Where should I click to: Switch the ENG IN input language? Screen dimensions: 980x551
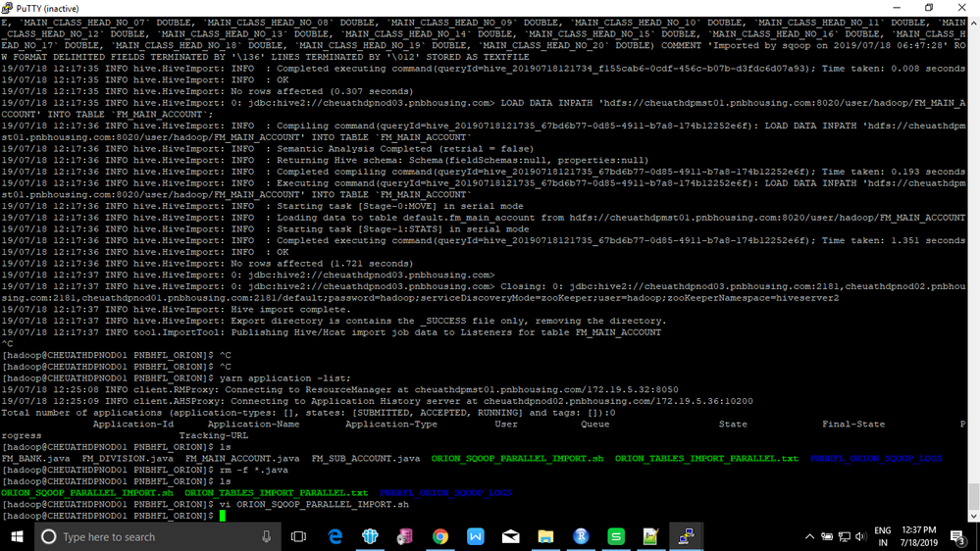pos(883,536)
